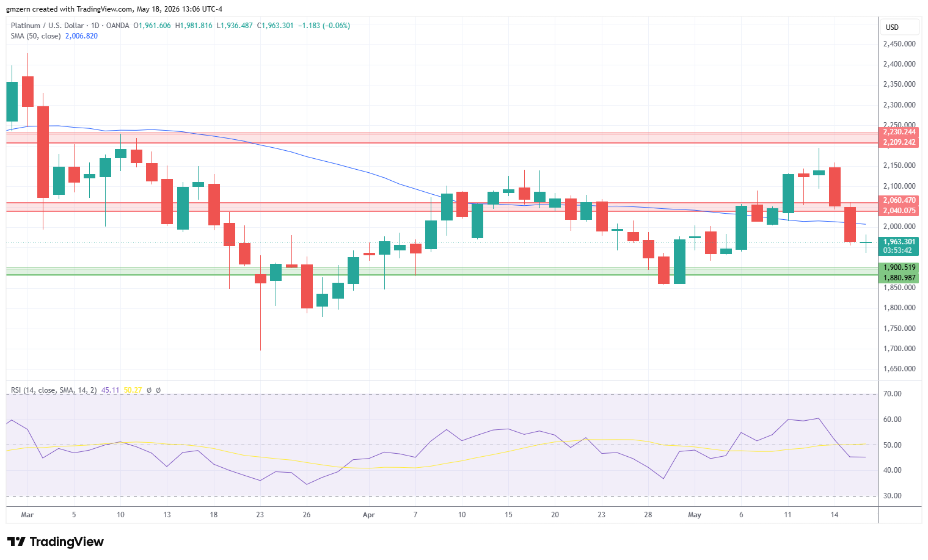The height and width of the screenshot is (560, 928).
Task: Click the 1,900.519 support price tag
Action: 899,267
